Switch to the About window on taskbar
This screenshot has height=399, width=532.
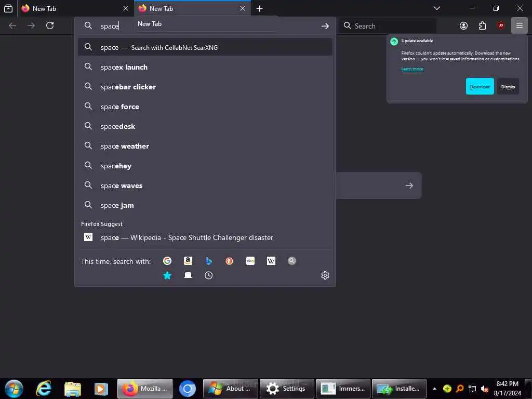[230, 389]
